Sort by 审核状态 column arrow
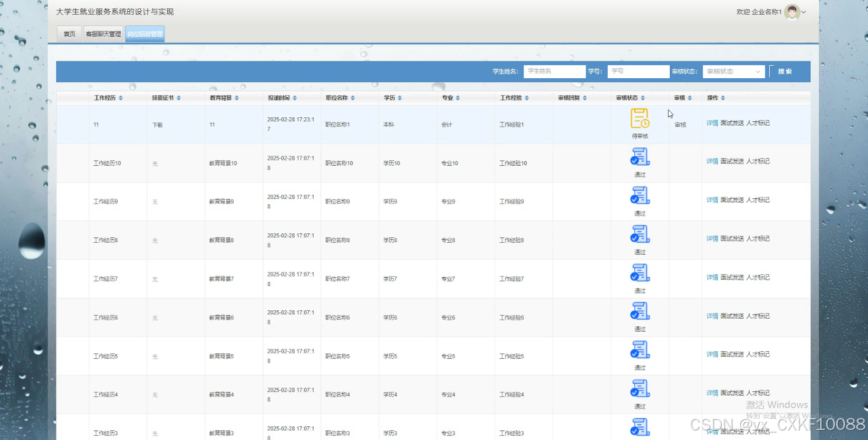The width and height of the screenshot is (868, 440). pyautogui.click(x=643, y=98)
